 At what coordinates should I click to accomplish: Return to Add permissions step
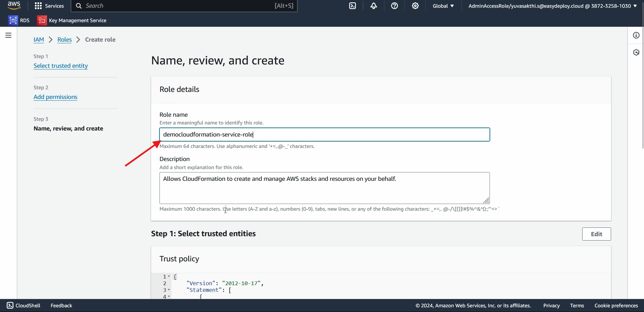click(55, 97)
